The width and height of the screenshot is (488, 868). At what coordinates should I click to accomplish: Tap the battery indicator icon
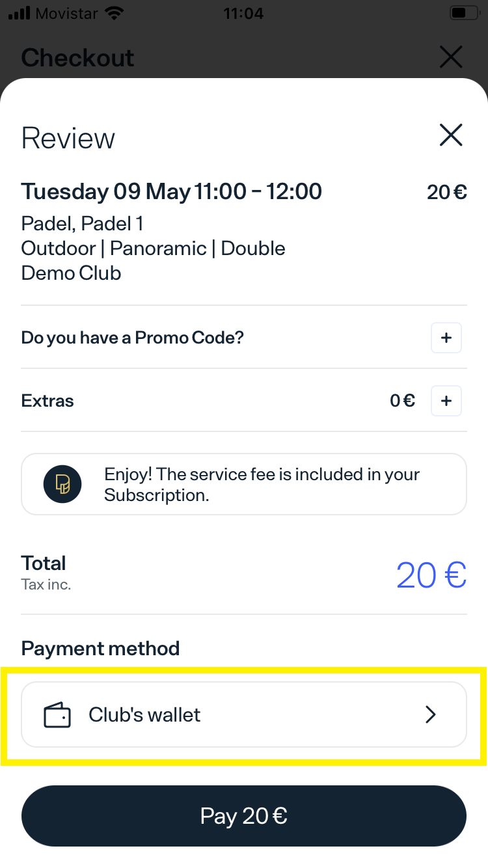pos(463,13)
